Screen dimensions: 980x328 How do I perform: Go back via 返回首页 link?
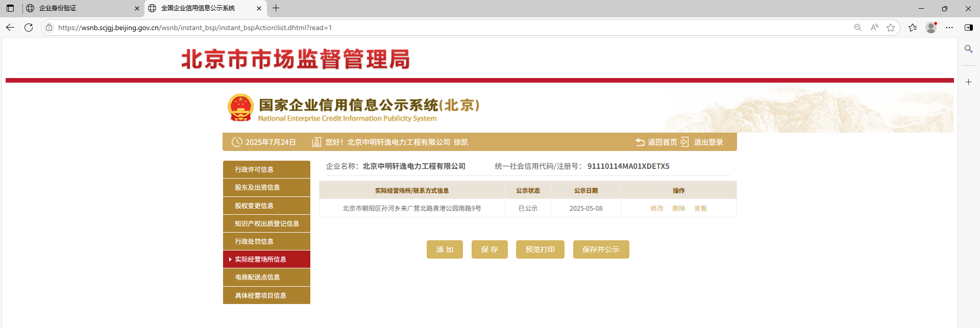pyautogui.click(x=662, y=142)
